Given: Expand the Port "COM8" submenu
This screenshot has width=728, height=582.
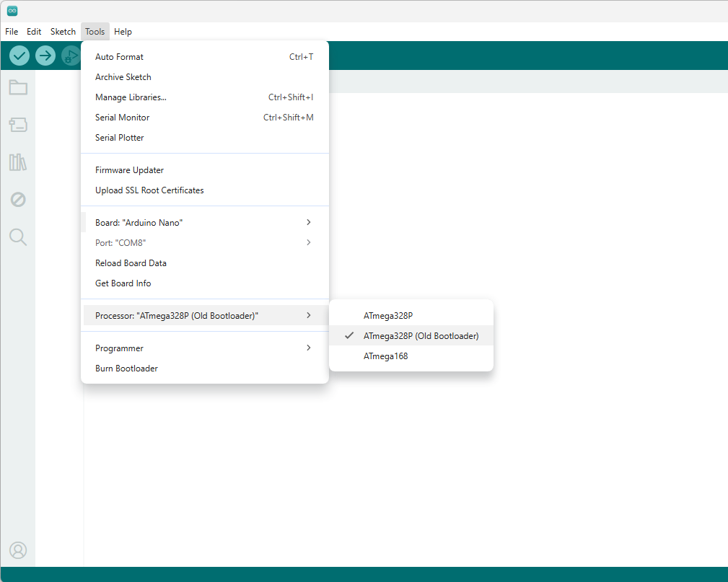Looking at the screenshot, I should [205, 243].
